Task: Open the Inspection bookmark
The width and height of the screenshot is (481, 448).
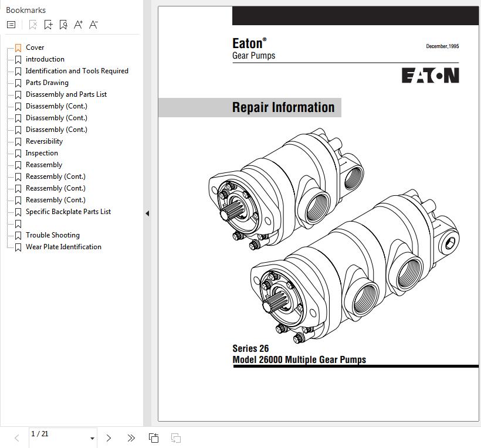Action: pyautogui.click(x=42, y=153)
